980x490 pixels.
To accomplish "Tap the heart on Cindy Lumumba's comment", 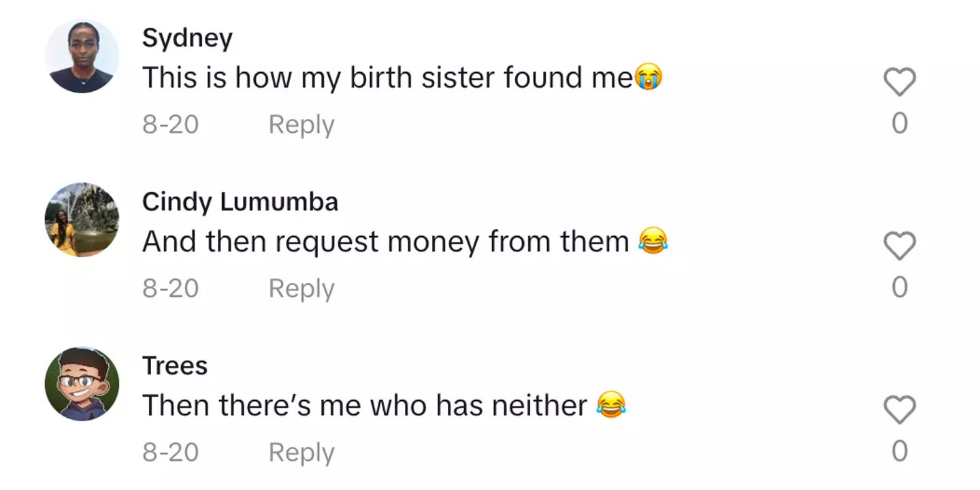I will 899,246.
